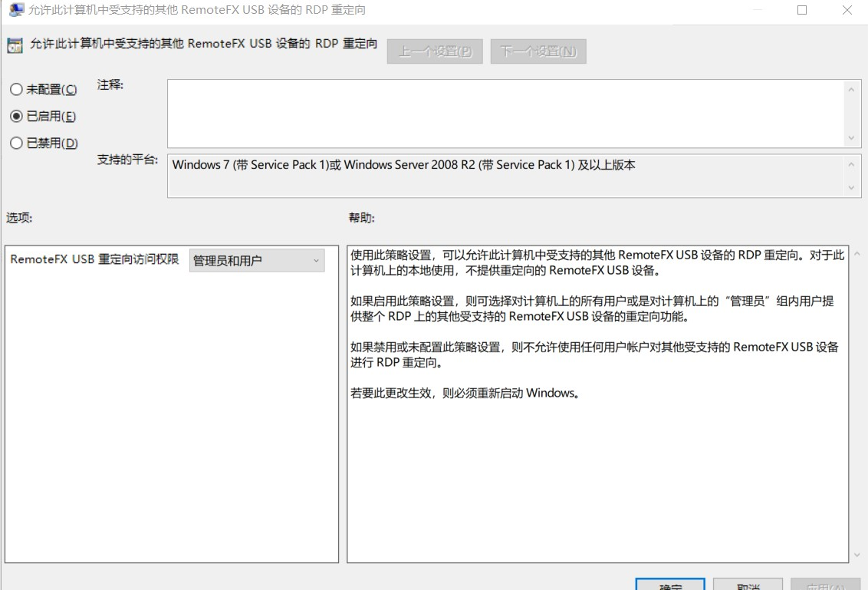Click the help paragraph starting 如果启用此策略设置
This screenshot has width=868, height=590.
coord(592,308)
